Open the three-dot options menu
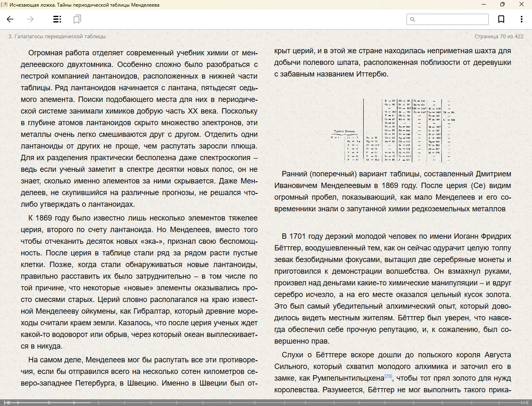The width and height of the screenshot is (532, 406). (521, 19)
